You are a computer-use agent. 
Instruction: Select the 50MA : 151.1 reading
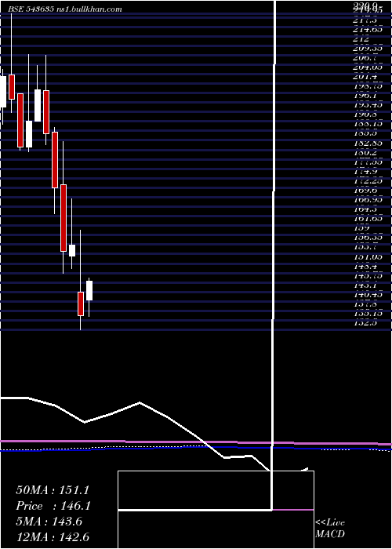click(x=53, y=490)
